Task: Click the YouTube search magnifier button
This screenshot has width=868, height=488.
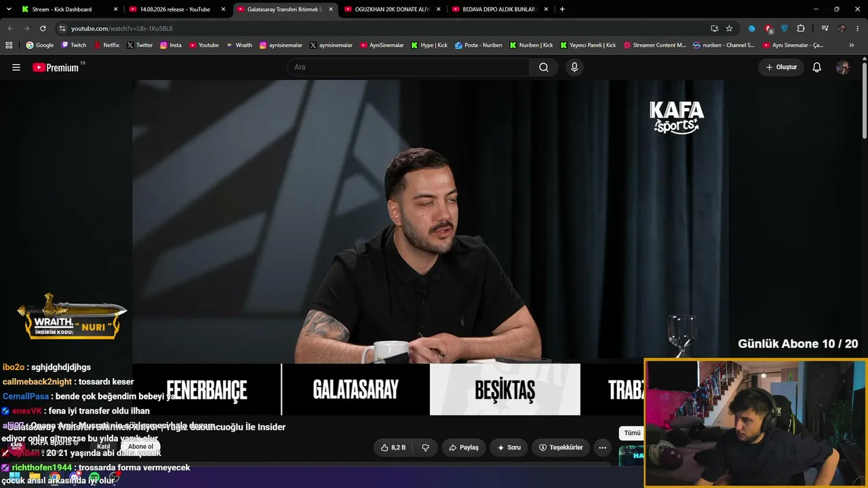Action: pos(544,67)
